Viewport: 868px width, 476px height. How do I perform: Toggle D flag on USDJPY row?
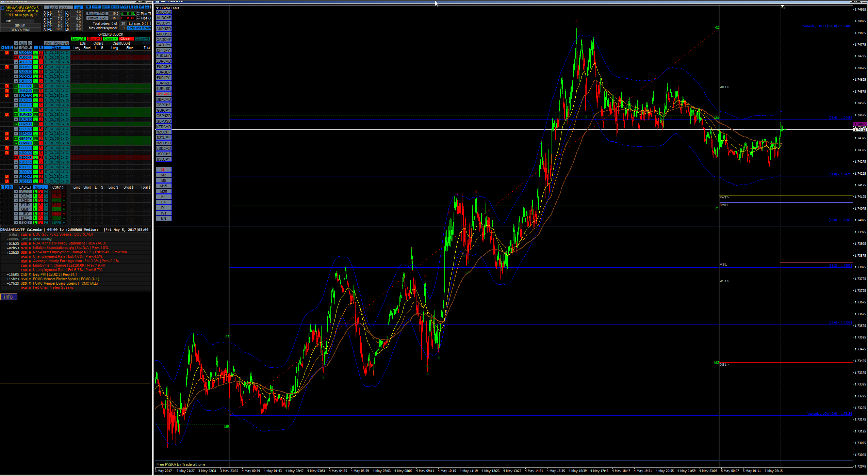[x=6, y=181]
